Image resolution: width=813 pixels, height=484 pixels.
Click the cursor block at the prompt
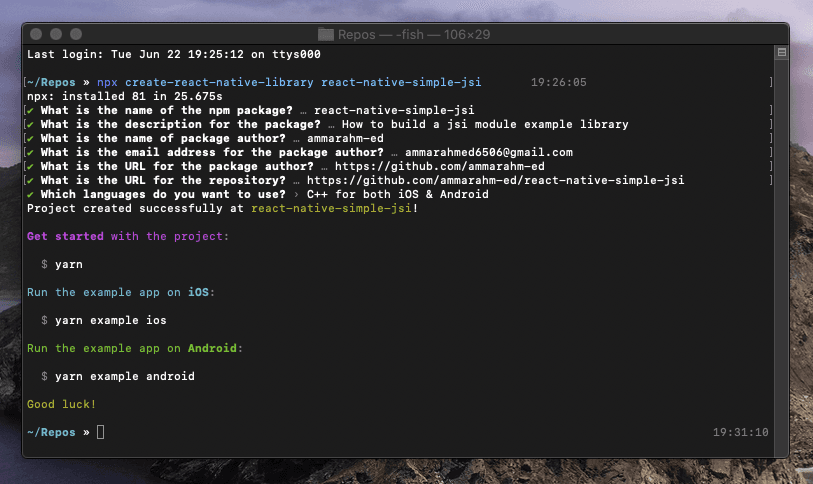click(101, 432)
